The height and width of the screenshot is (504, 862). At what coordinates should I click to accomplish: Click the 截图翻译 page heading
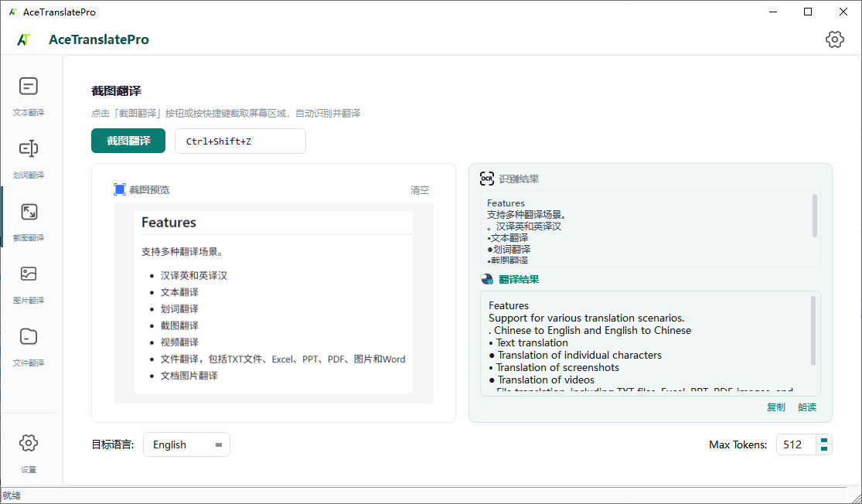click(x=117, y=91)
